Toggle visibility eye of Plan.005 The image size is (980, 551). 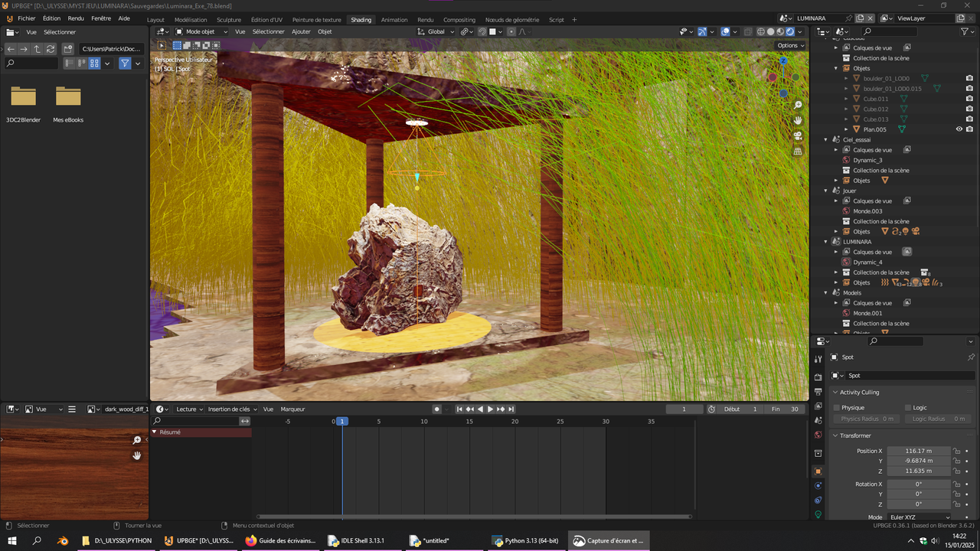tap(959, 129)
